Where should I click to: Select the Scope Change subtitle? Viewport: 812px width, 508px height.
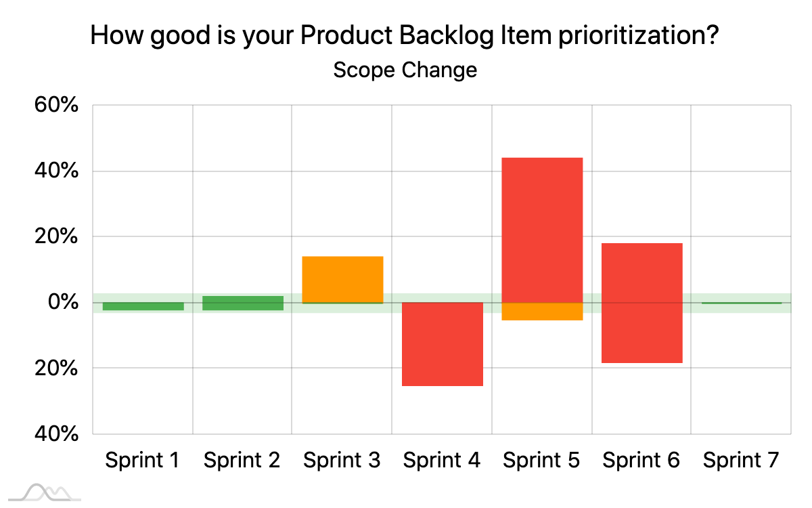pyautogui.click(x=405, y=70)
